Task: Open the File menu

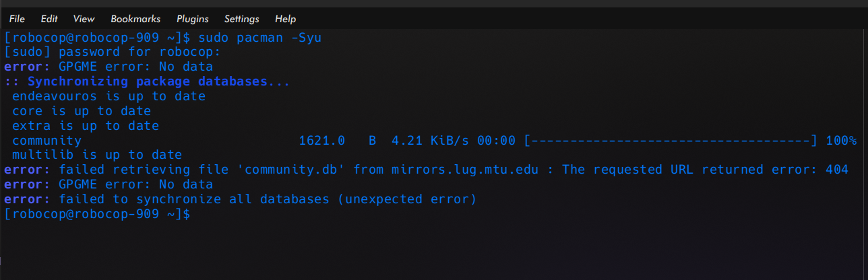Action: pos(17,19)
